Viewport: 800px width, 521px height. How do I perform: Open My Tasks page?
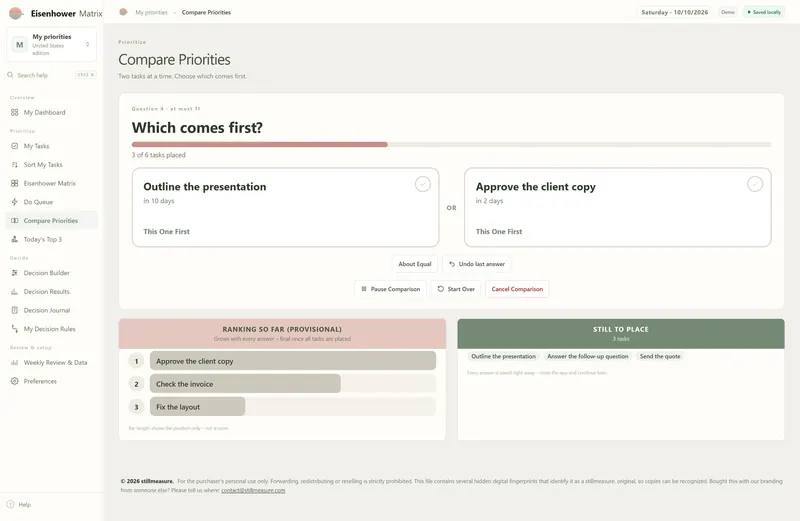(x=52, y=146)
